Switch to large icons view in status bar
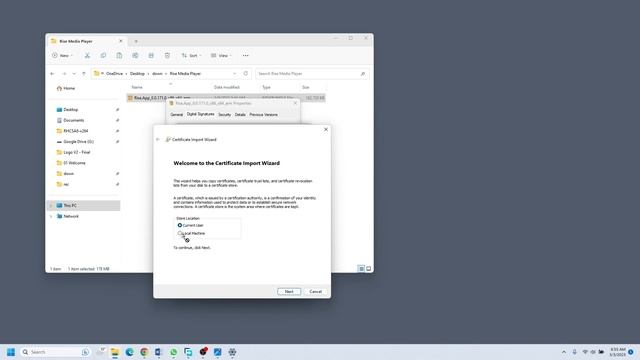640x360 pixels. (369, 269)
